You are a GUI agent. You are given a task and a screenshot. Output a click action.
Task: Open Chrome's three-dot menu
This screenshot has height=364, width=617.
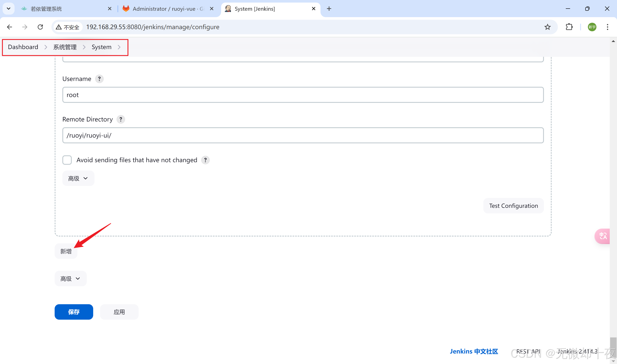607,27
